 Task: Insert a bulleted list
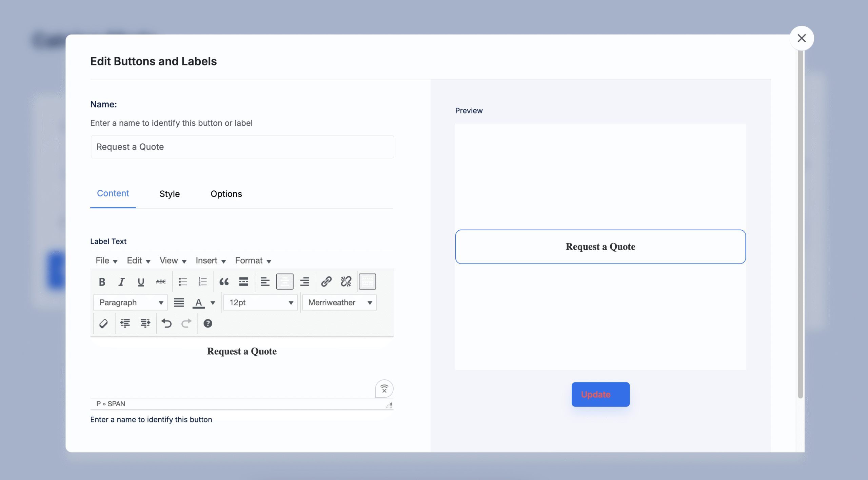183,281
